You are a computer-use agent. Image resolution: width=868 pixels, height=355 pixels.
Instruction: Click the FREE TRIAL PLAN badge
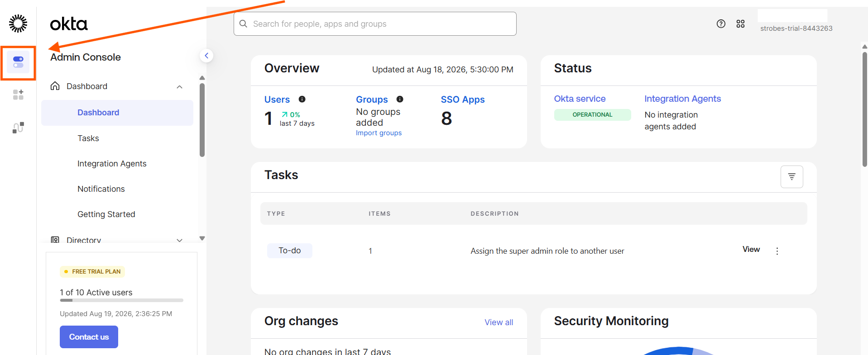[92, 272]
